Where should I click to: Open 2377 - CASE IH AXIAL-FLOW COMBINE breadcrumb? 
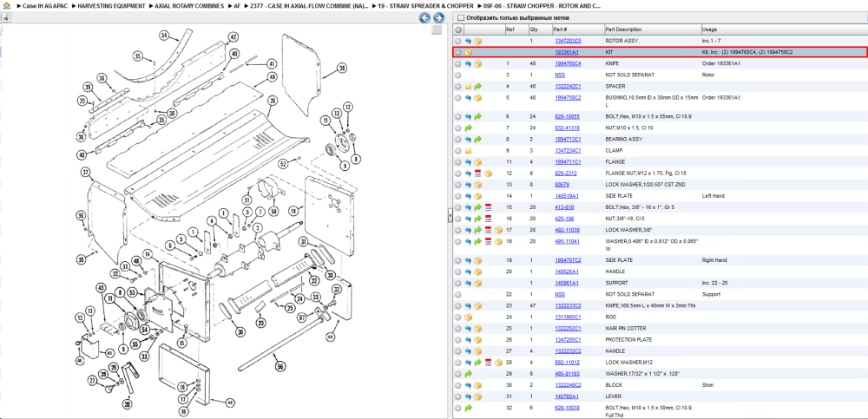point(310,5)
